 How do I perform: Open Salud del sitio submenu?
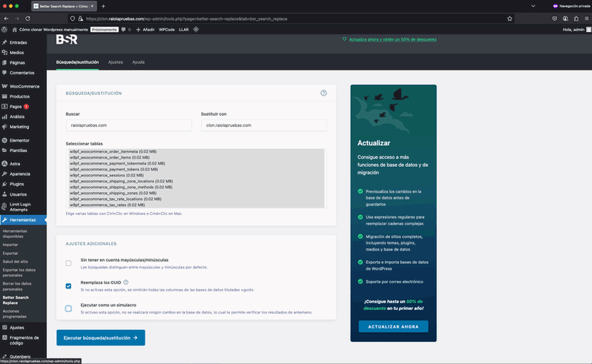click(x=16, y=262)
